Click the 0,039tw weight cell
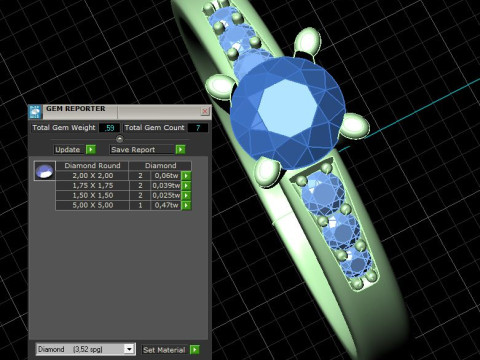The height and width of the screenshot is (360, 480). [166, 186]
